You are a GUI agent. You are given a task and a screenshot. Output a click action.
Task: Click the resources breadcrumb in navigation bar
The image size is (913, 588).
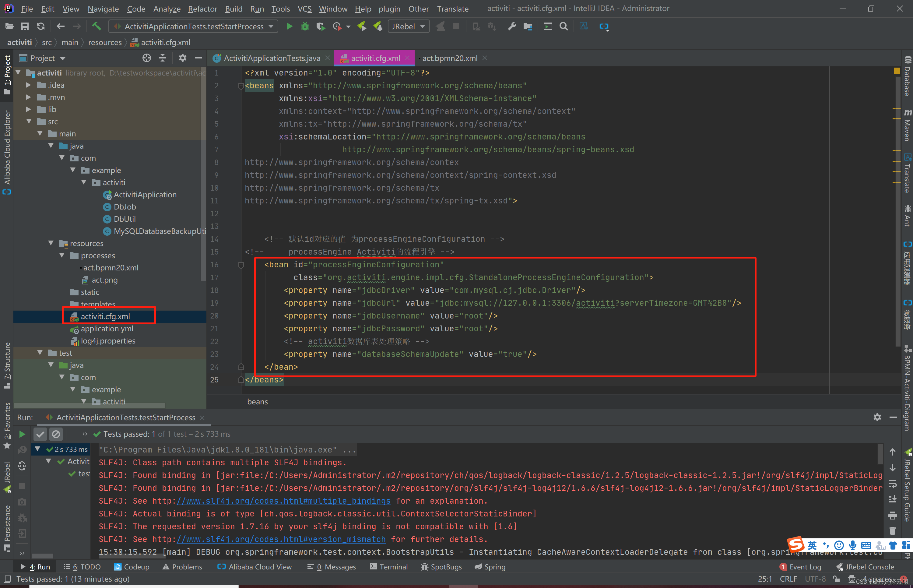(x=105, y=42)
